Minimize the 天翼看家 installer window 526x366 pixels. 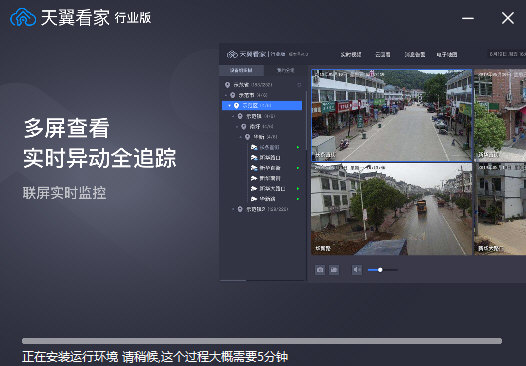(x=468, y=18)
